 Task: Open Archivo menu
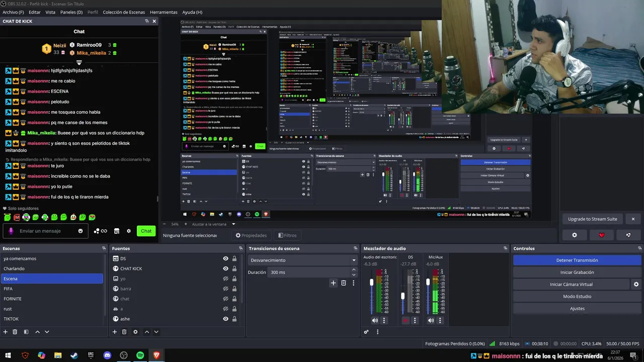click(x=13, y=12)
